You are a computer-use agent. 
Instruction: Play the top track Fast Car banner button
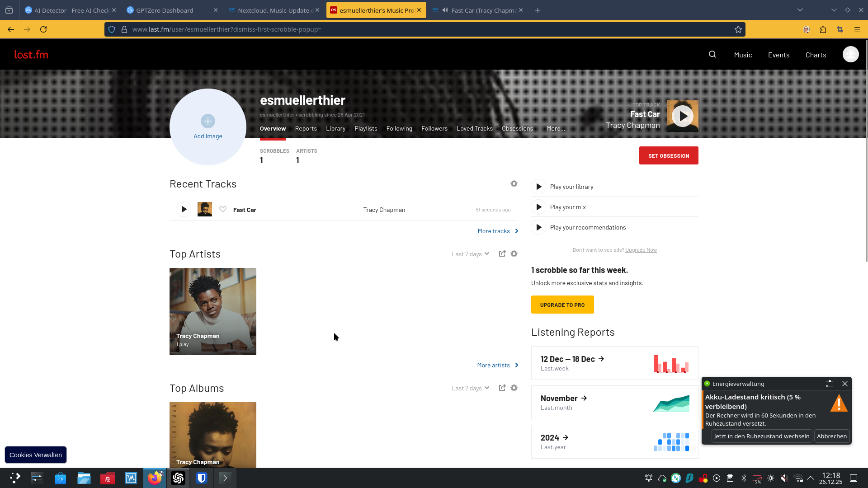(683, 116)
